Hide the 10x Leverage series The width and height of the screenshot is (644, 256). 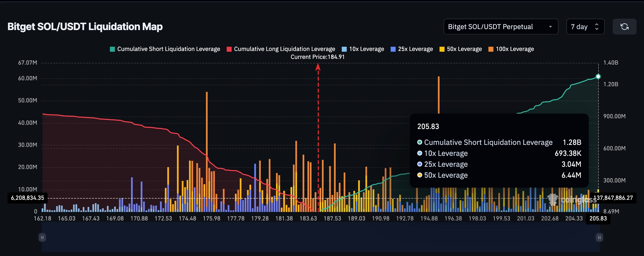click(x=366, y=49)
